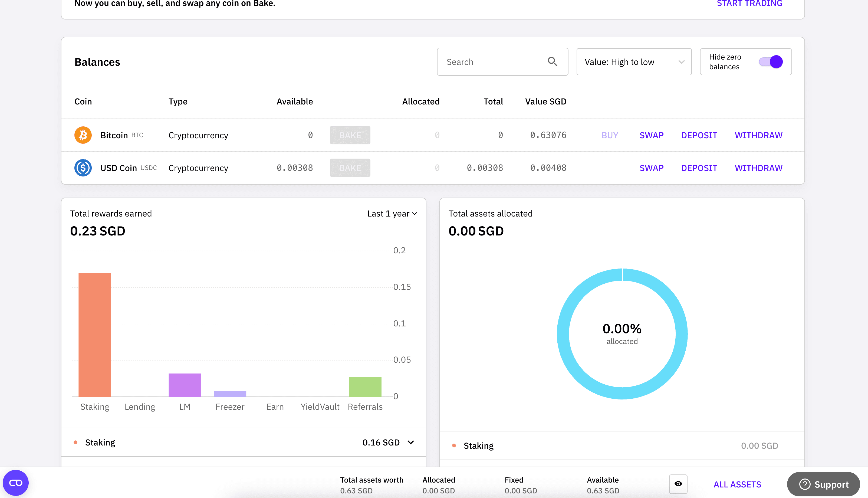Click the LM purple bar in chart
Screen dimensions: 868x498
point(185,385)
